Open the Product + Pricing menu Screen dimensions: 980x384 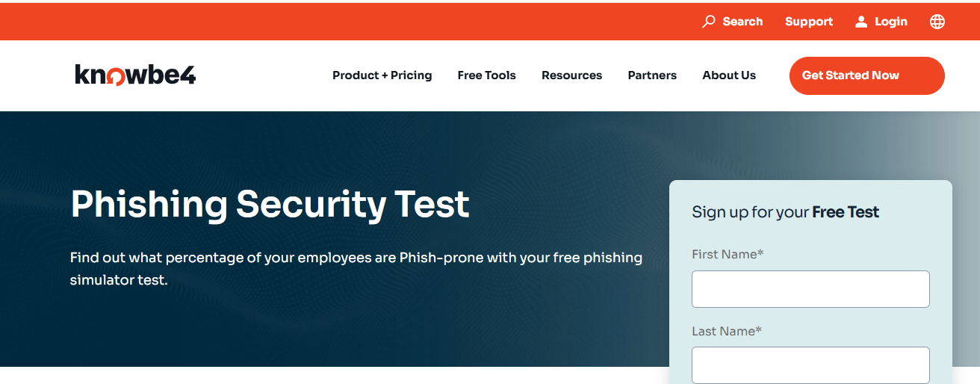(x=382, y=75)
